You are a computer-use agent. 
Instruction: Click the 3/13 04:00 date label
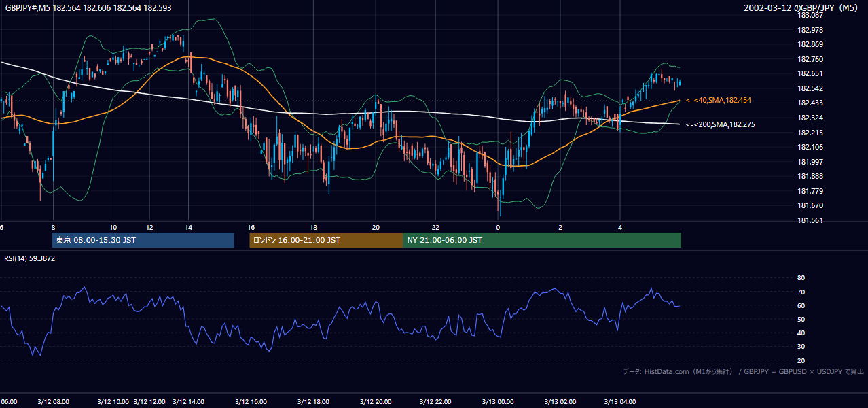pos(619,401)
